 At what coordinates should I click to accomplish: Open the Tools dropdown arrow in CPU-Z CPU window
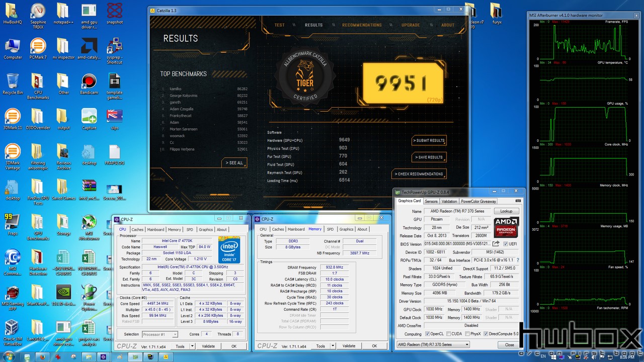pos(192,346)
